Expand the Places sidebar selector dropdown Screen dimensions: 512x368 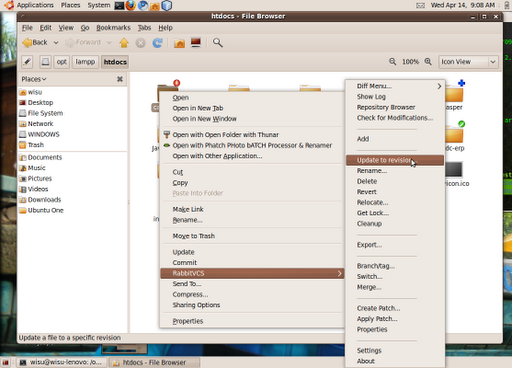point(34,79)
